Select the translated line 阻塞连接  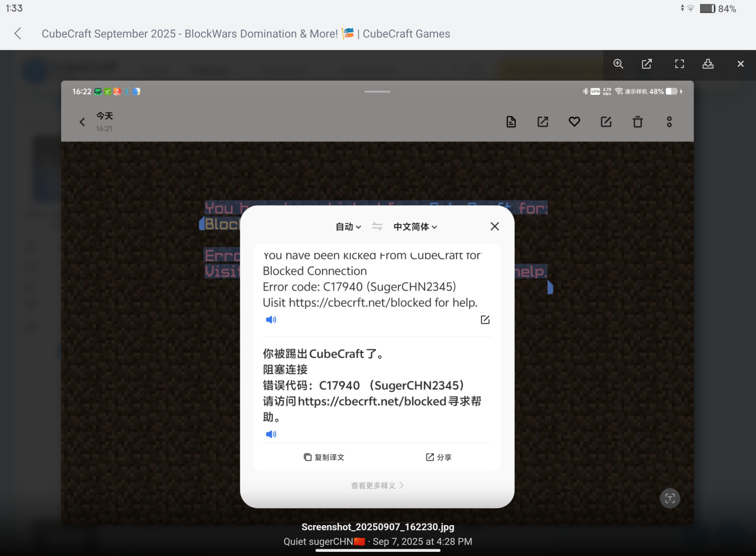(285, 370)
